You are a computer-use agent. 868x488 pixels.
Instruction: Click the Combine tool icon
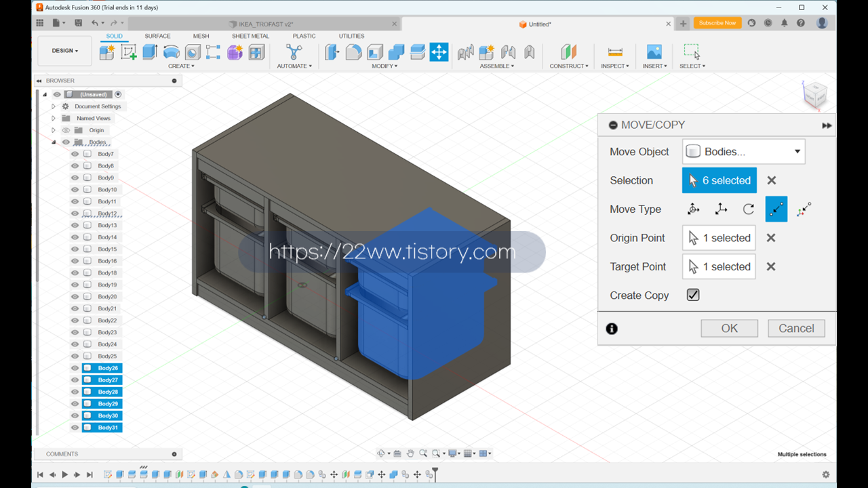(396, 52)
